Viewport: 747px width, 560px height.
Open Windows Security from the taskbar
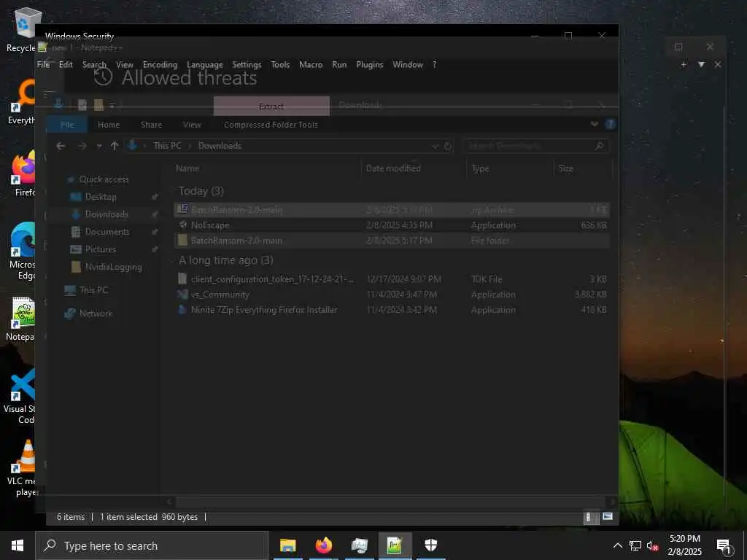point(430,545)
